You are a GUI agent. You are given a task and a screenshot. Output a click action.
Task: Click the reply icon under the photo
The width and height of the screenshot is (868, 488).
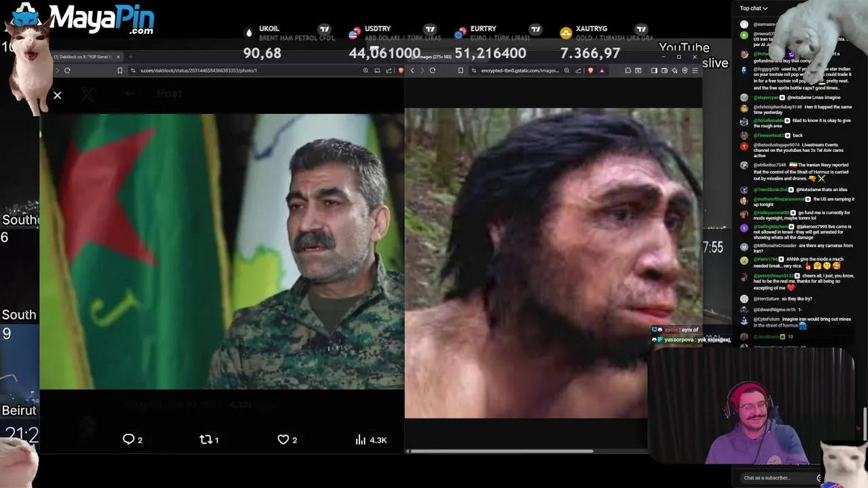coord(128,440)
